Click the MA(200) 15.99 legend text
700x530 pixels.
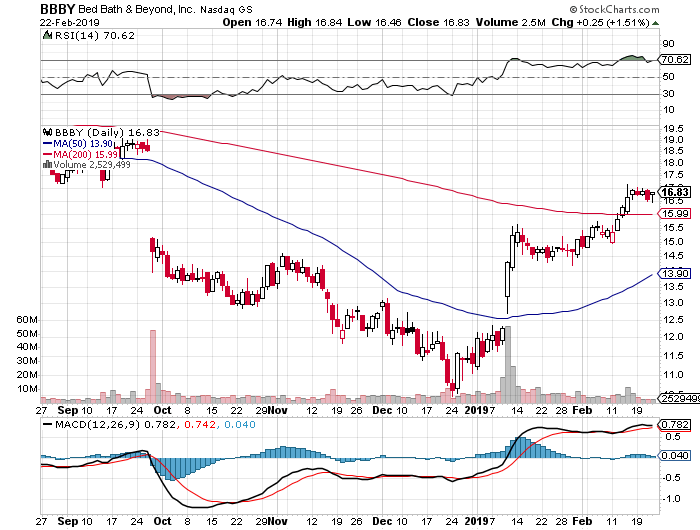[85, 154]
